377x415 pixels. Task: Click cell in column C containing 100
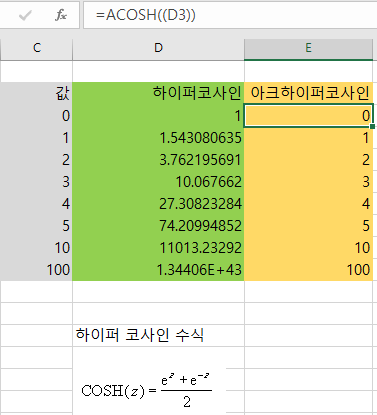click(36, 269)
